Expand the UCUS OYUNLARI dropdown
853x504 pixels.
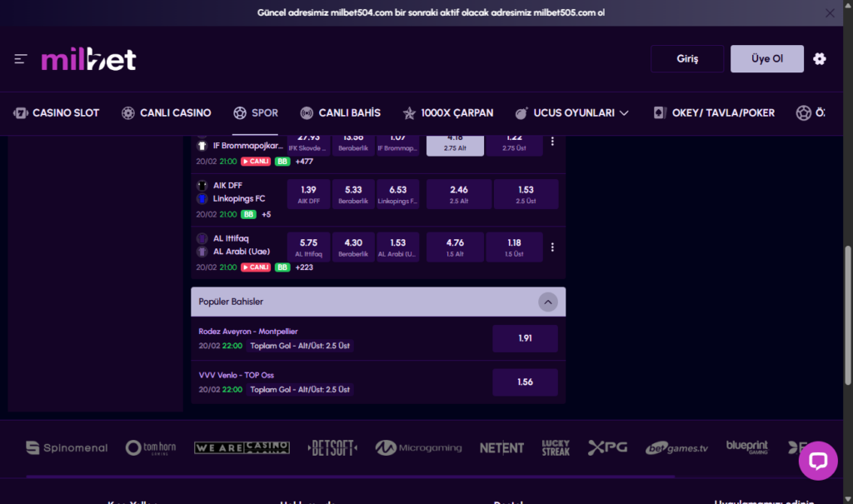572,113
